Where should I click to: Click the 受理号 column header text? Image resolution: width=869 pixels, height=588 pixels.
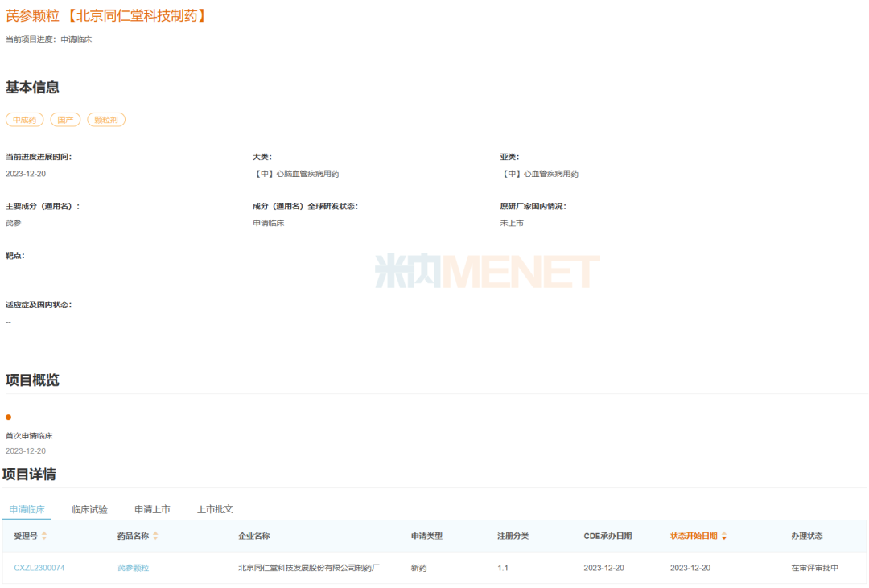[26, 536]
